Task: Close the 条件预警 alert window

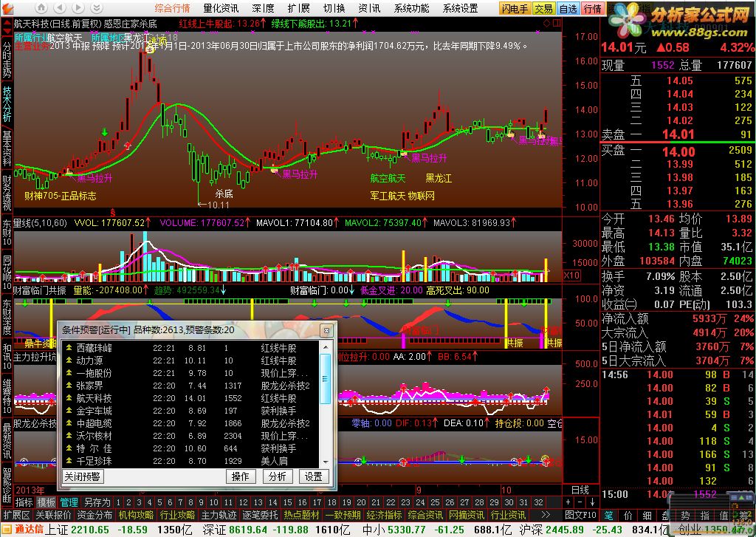Action: click(x=326, y=330)
